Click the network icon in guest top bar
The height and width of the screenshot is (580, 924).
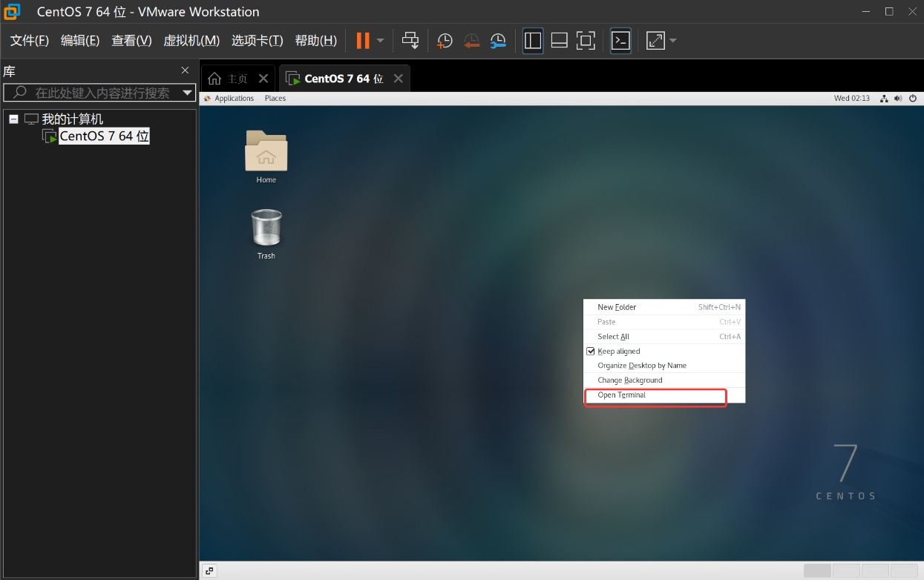click(x=883, y=97)
